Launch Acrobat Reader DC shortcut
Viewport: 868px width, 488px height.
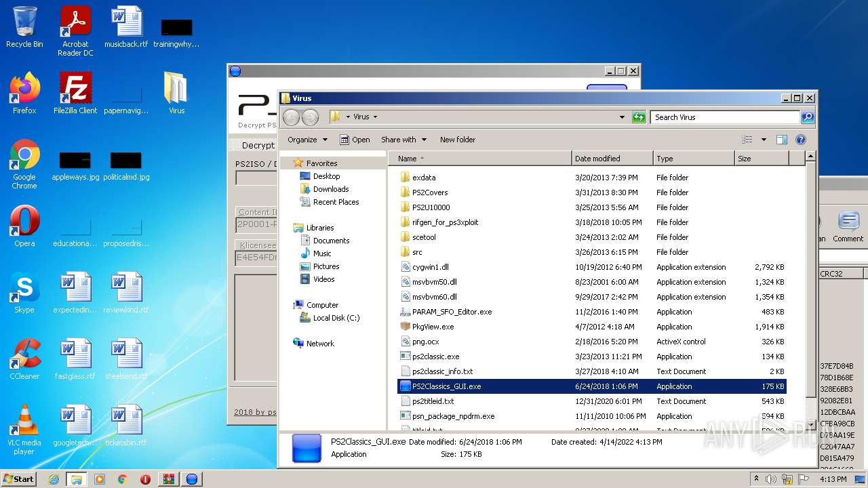(x=75, y=31)
